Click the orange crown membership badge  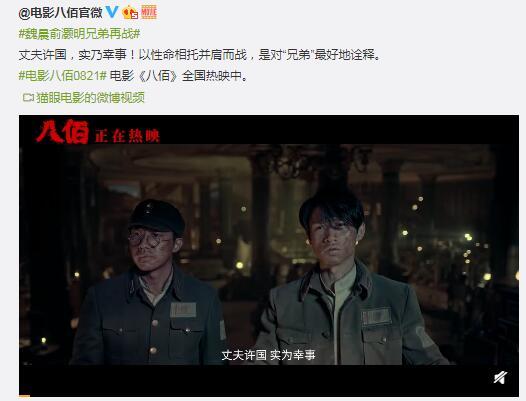tap(130, 13)
